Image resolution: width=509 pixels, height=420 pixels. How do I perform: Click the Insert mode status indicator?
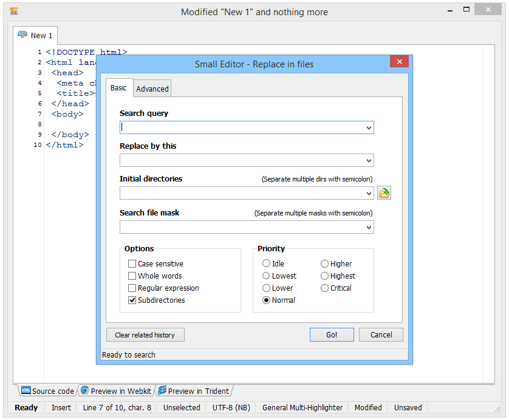click(x=61, y=408)
